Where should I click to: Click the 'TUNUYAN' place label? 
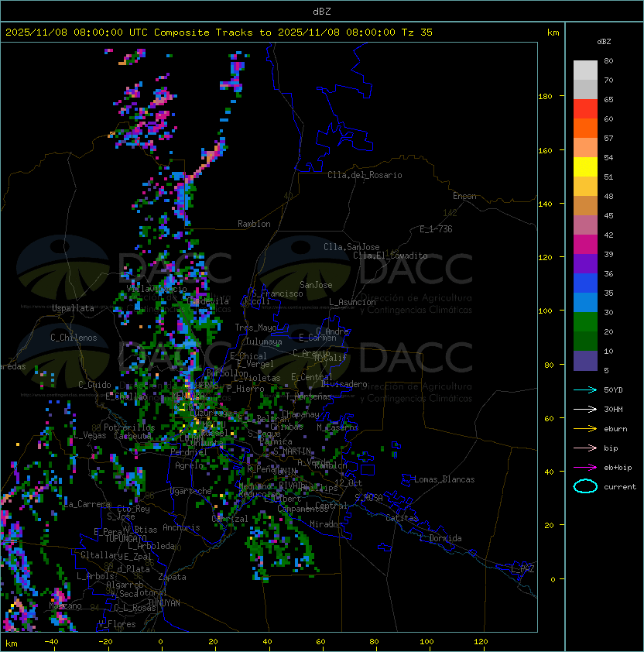[164, 603]
